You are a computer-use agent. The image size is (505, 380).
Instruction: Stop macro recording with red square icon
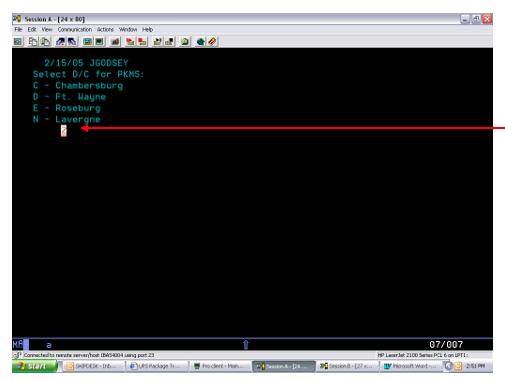pos(142,42)
